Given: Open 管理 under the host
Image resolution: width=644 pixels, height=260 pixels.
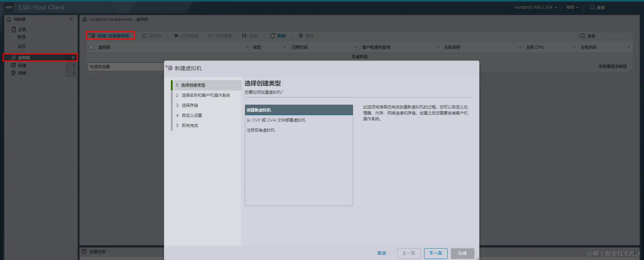Looking at the screenshot, I should (x=21, y=37).
